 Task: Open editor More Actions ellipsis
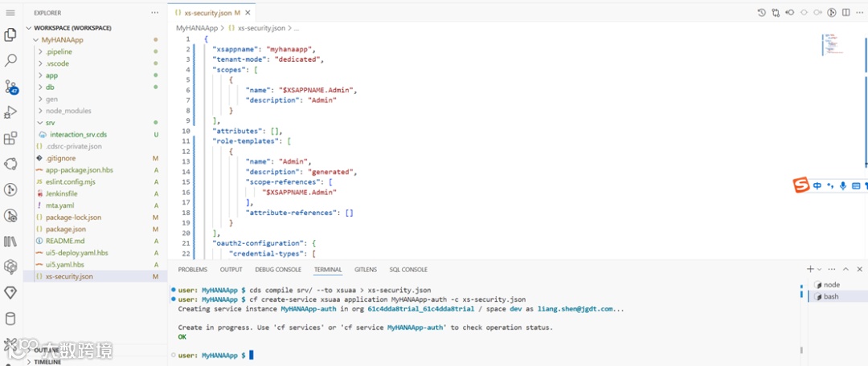(x=860, y=12)
